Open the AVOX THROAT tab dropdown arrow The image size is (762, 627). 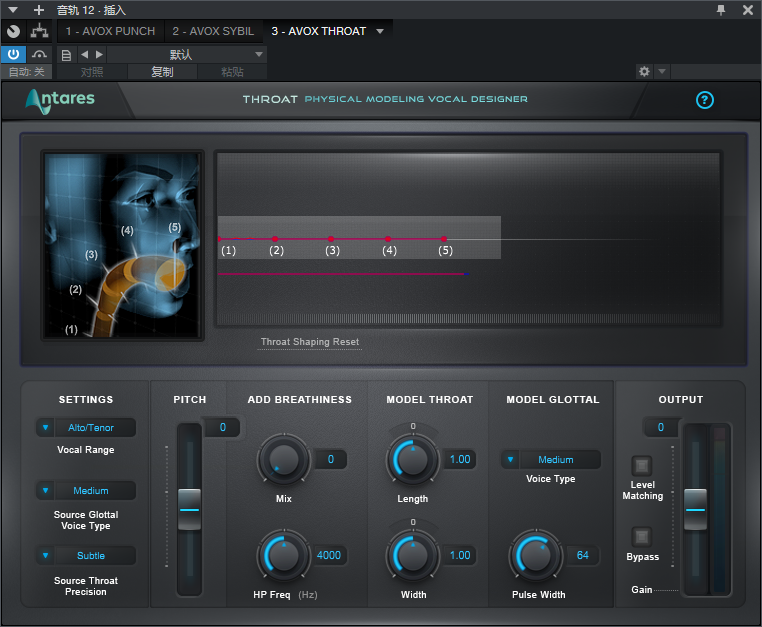380,31
